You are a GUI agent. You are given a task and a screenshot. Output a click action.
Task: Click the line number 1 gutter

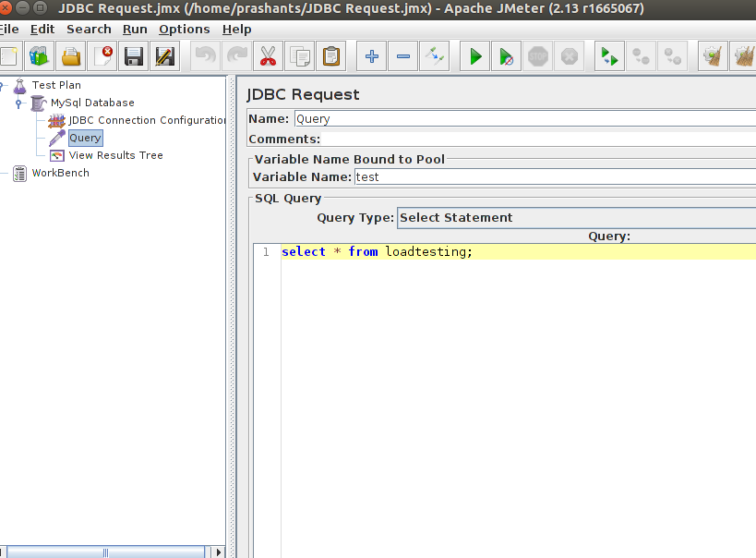point(267,251)
